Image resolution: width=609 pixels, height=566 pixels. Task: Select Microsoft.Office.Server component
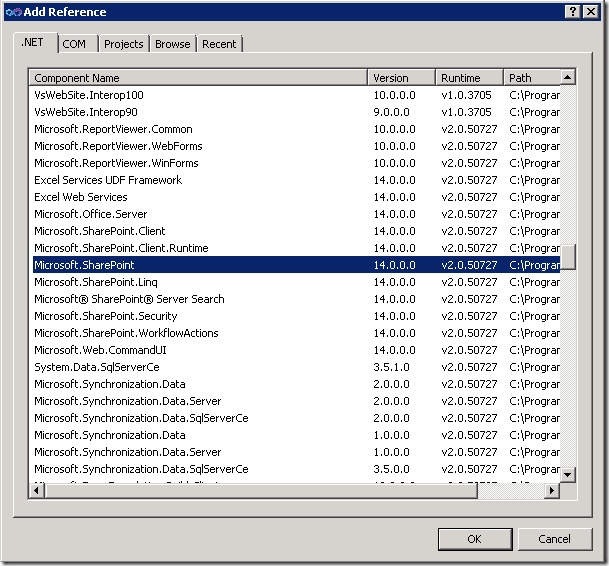pyautogui.click(x=296, y=214)
